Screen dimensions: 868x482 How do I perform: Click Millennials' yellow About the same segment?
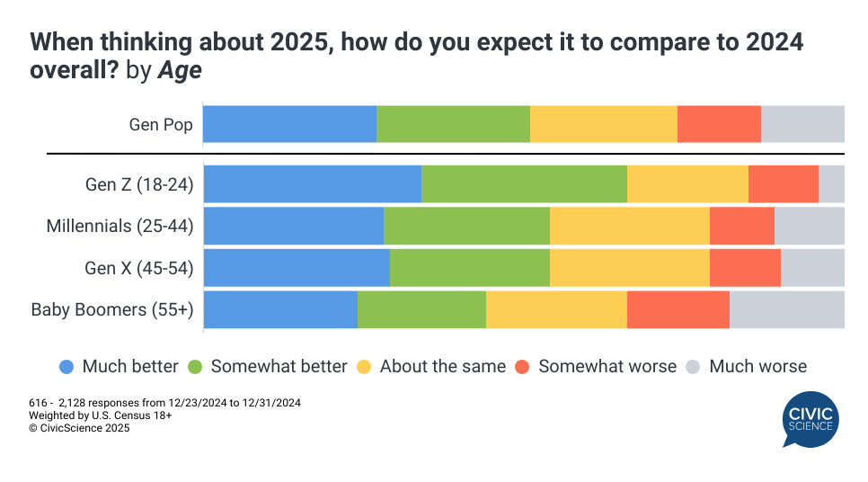(x=629, y=226)
